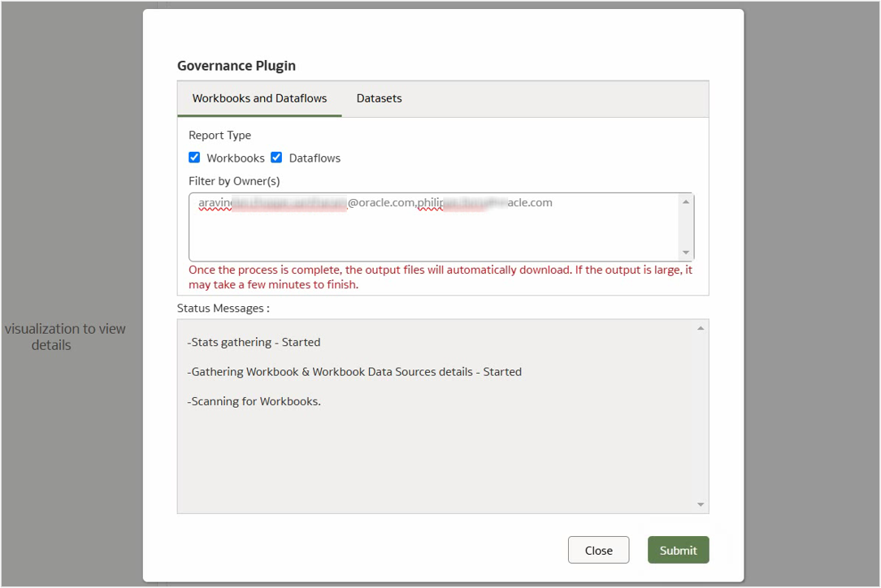Toggle the Workbooks report type back on
881x588 pixels.
[194, 157]
